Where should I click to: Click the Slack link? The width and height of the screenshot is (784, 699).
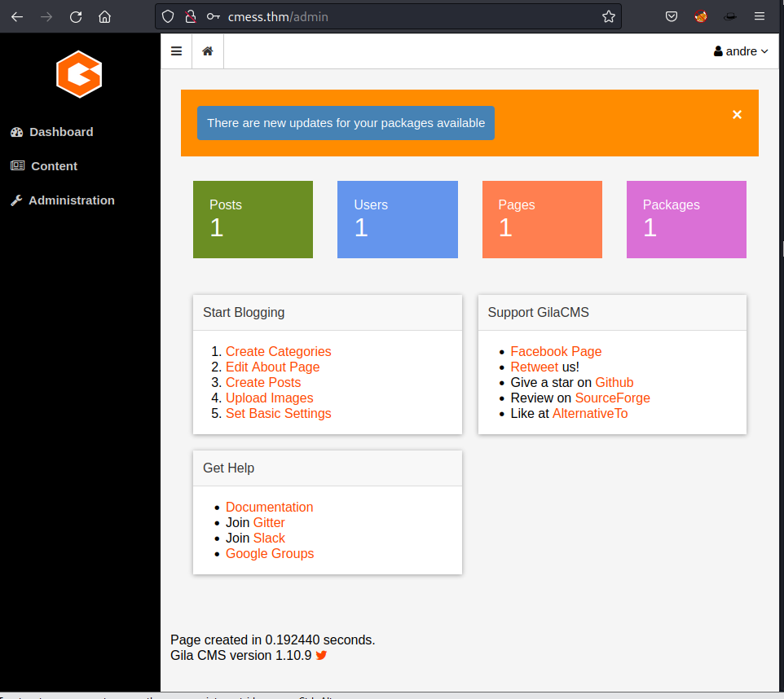click(x=269, y=538)
